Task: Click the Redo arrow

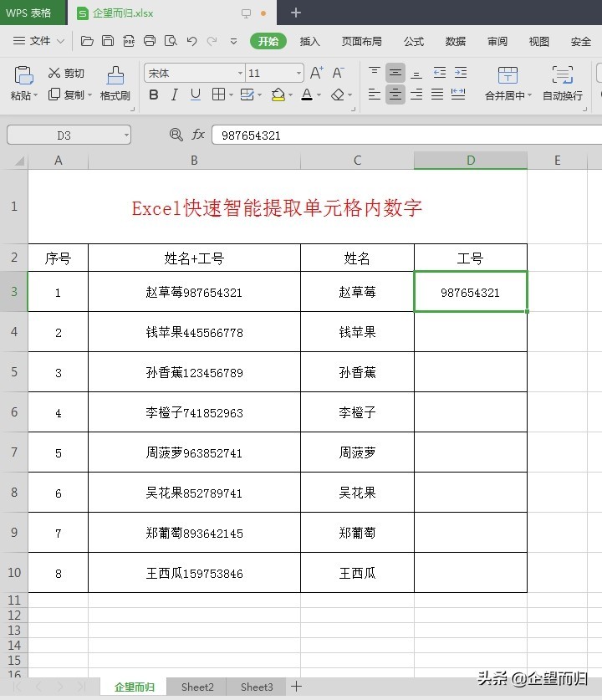Action: click(x=212, y=41)
